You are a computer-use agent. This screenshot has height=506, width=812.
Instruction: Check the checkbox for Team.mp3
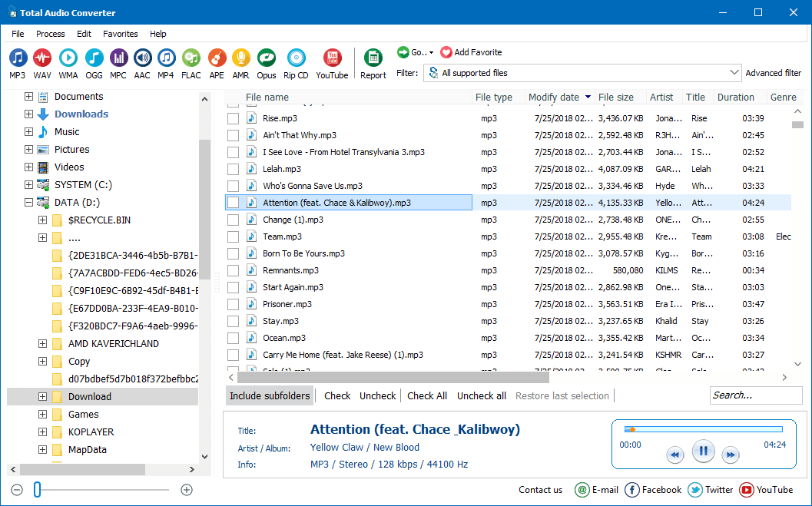234,236
